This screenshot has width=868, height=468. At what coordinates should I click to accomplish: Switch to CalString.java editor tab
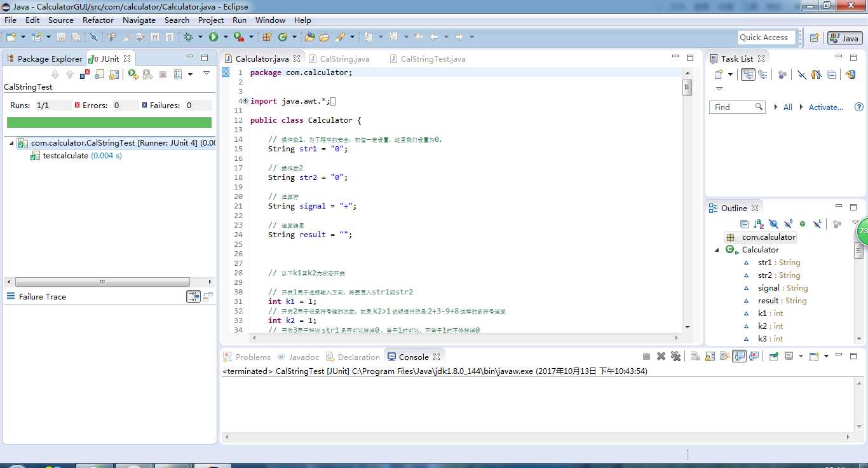pyautogui.click(x=339, y=59)
